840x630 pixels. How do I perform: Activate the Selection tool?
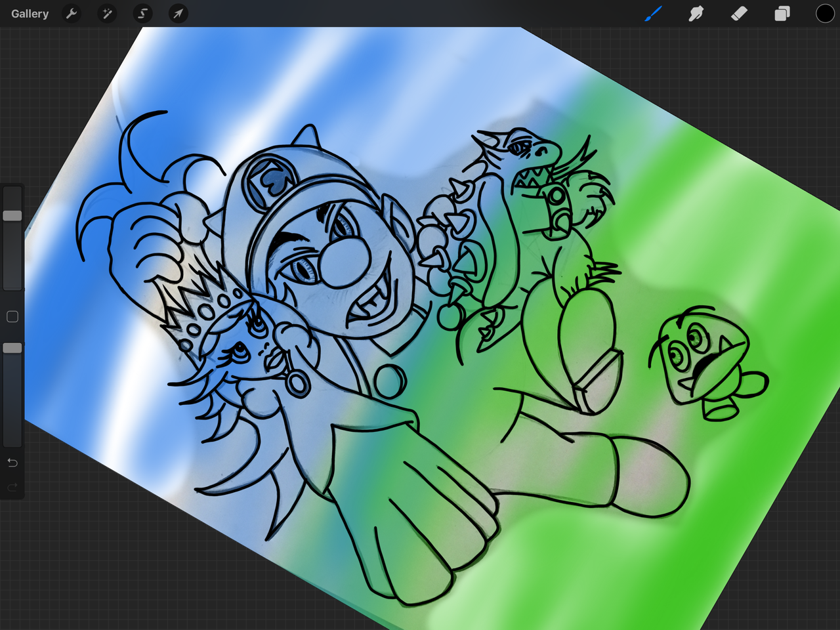(142, 13)
